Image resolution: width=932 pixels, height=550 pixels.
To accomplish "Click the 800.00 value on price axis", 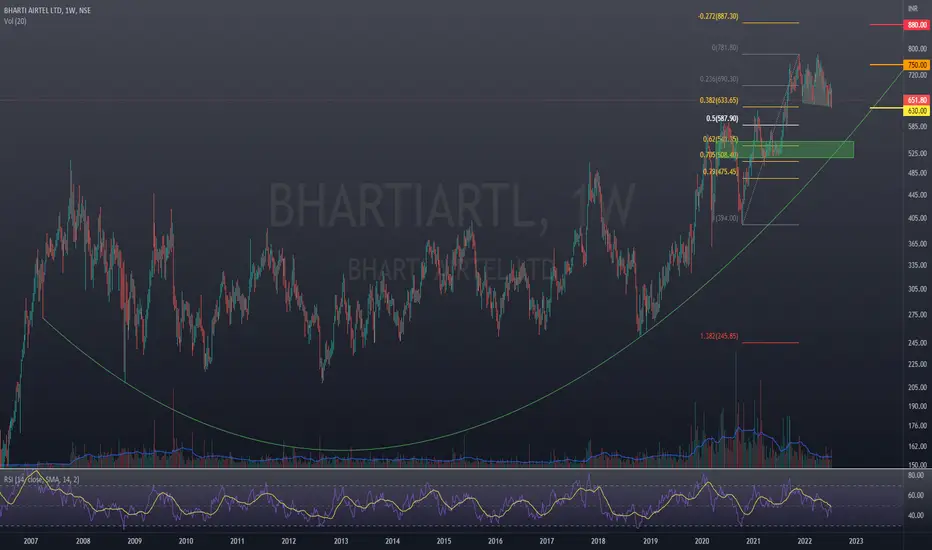I will tap(917, 49).
